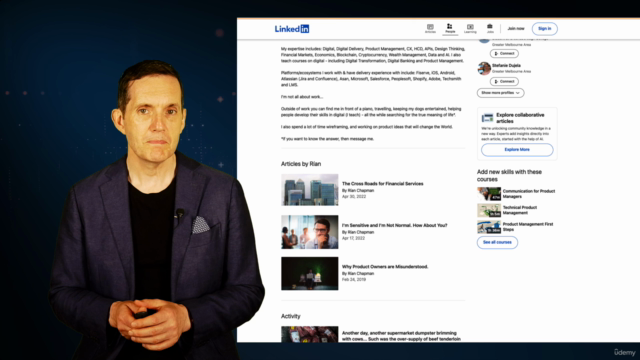Click the dark stage article thumbnail
Image resolution: width=640 pixels, height=360 pixels.
pos(310,273)
